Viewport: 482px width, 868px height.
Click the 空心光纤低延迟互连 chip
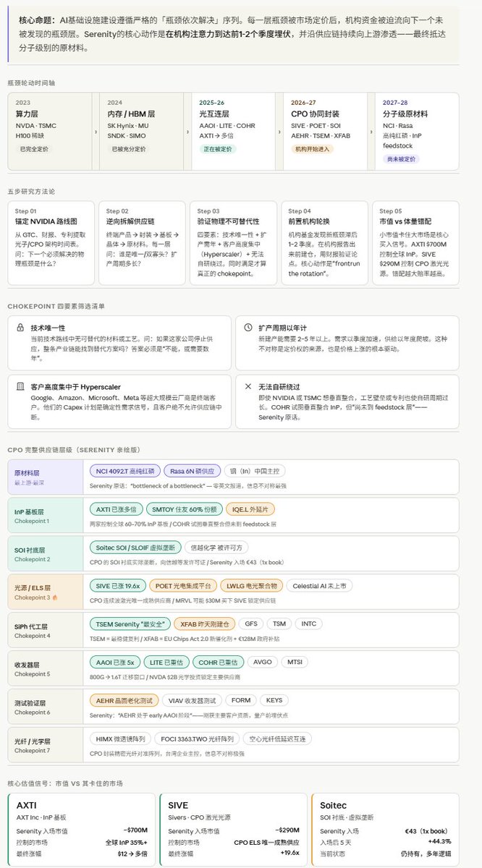(x=278, y=739)
